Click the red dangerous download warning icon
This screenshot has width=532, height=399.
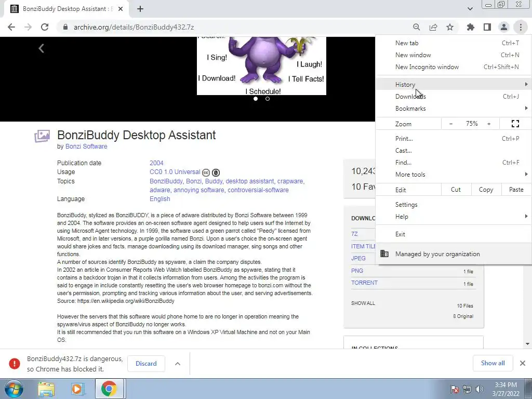[x=14, y=363]
